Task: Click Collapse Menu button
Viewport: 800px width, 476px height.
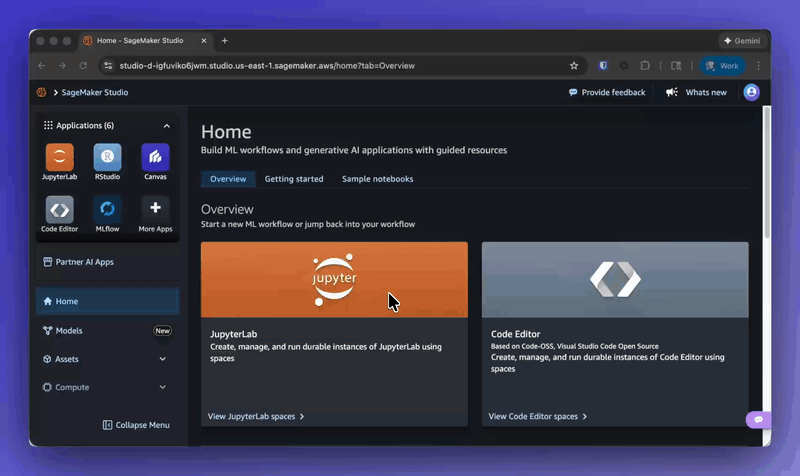Action: [x=136, y=425]
